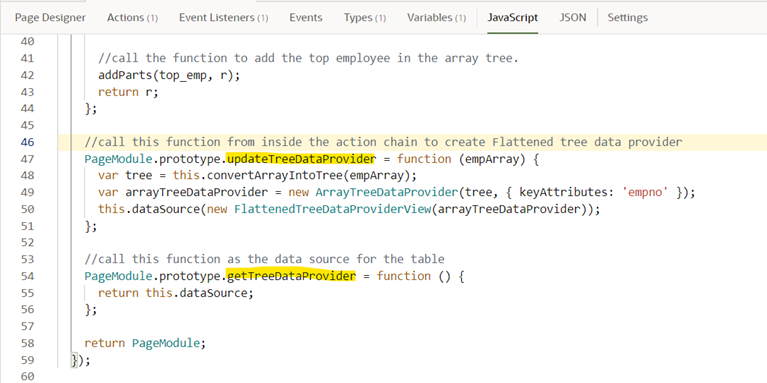Open the Types tab
Screen dimensions: 767x383
364,18
